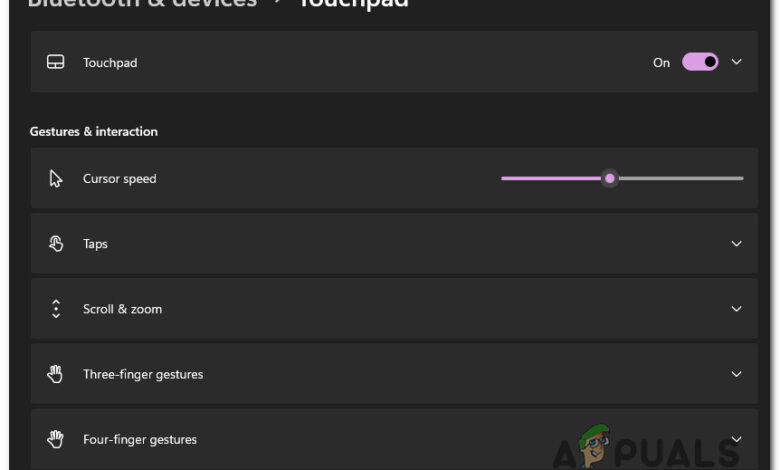This screenshot has width=780, height=470.
Task: Click the On label beside Touchpad switch
Action: coord(661,62)
